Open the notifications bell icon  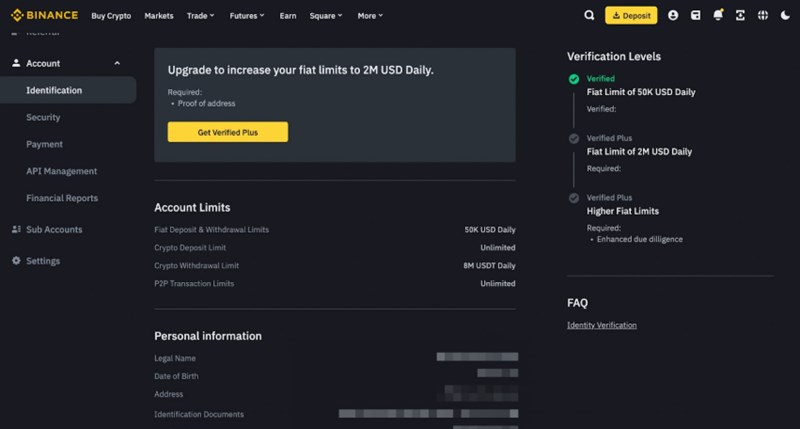tap(718, 15)
